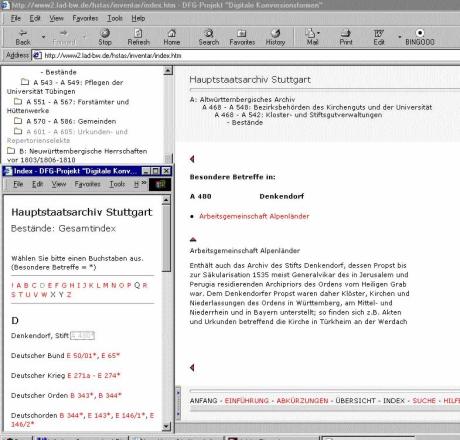Click SUCHE in bottom navigation
The image size is (460, 440).
tap(424, 401)
